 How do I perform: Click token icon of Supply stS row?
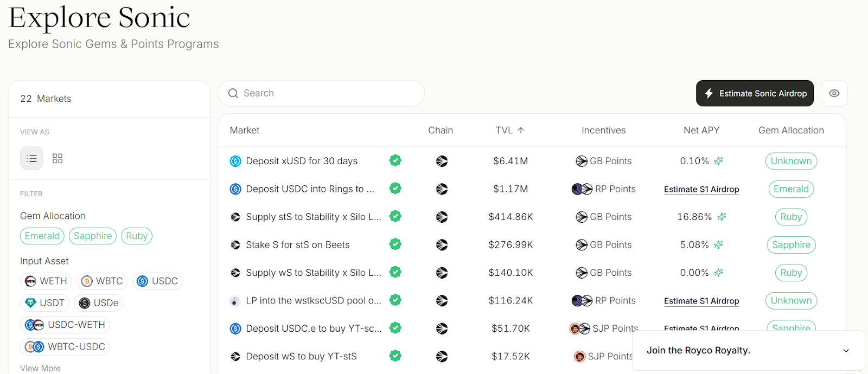point(235,217)
